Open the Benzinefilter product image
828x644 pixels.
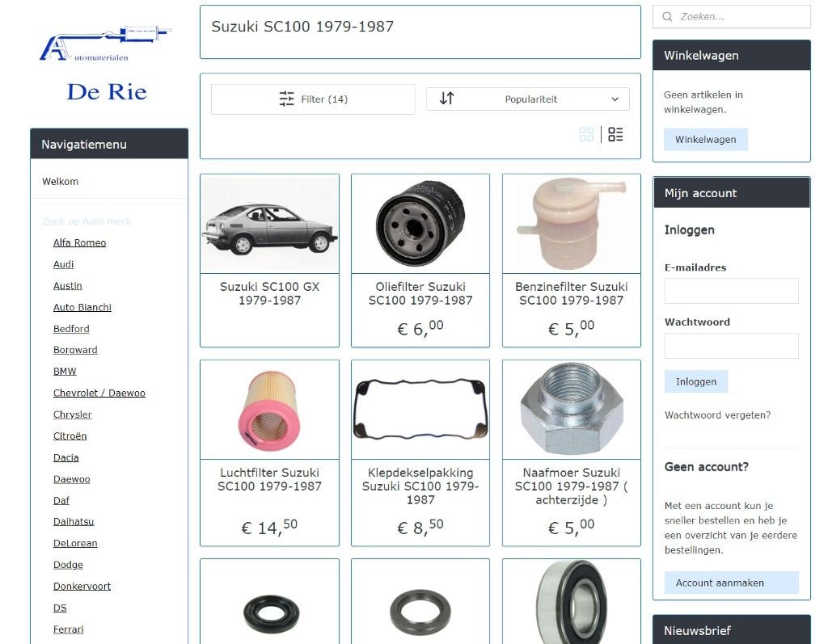[x=572, y=224]
